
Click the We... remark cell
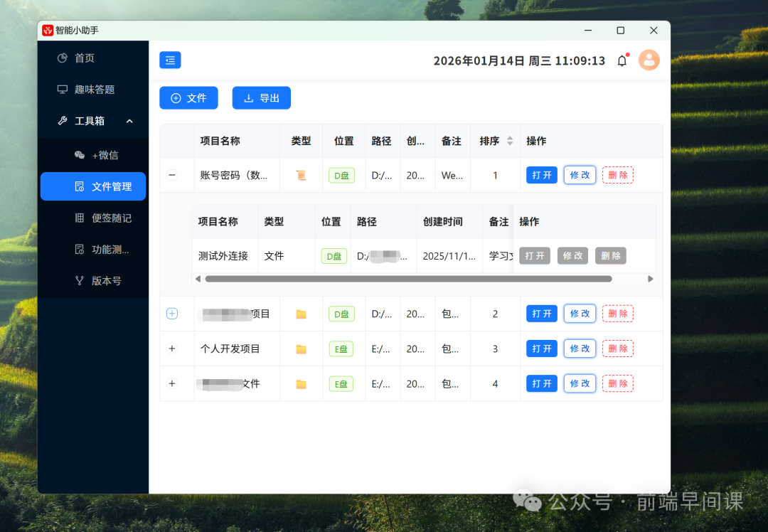(x=452, y=176)
